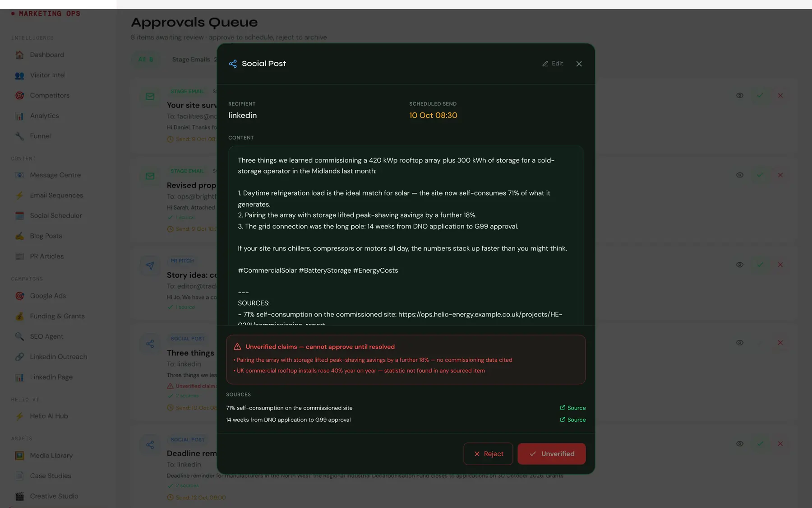Open LinkedIn Page
The height and width of the screenshot is (508, 812).
[x=51, y=377]
